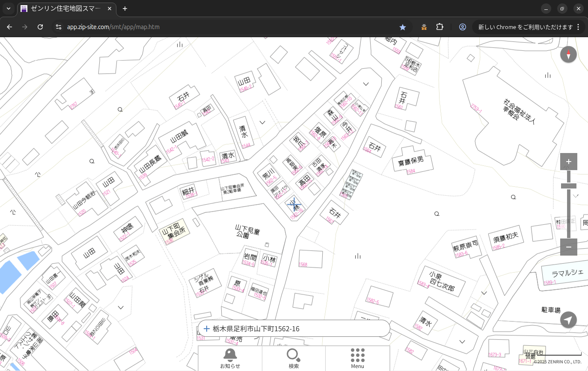Open お知らせ notifications bell
The image size is (588, 371).
coord(230,358)
